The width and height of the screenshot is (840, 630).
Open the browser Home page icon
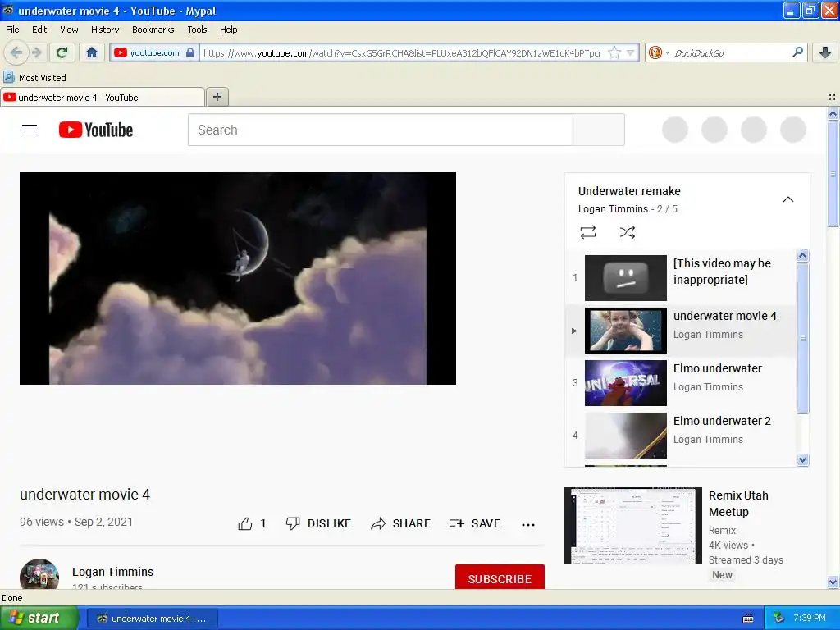click(x=92, y=52)
